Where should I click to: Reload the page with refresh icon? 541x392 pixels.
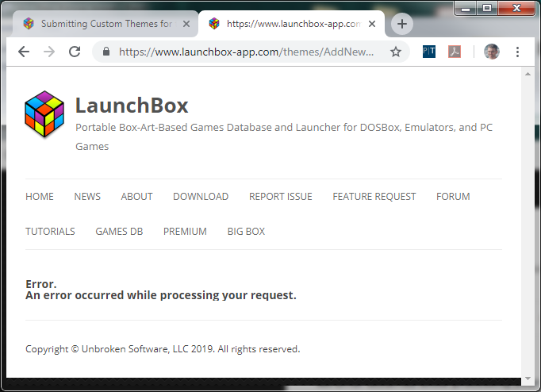(x=75, y=52)
